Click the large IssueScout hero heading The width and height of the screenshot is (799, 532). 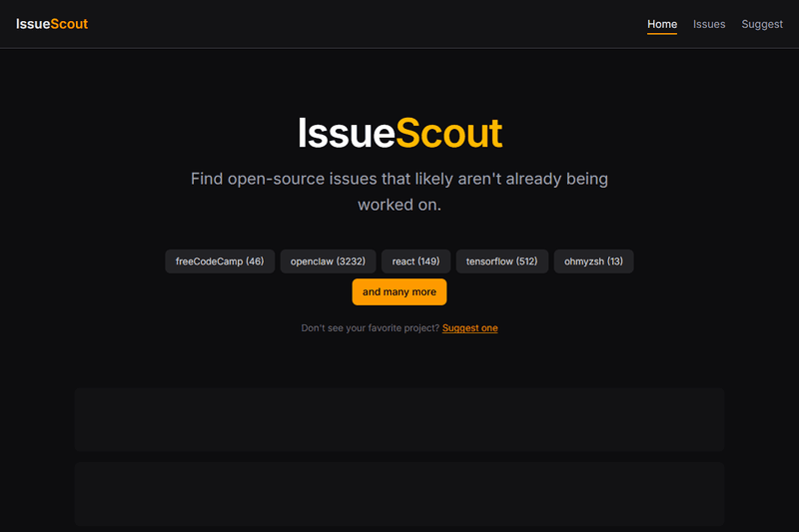pos(399,133)
